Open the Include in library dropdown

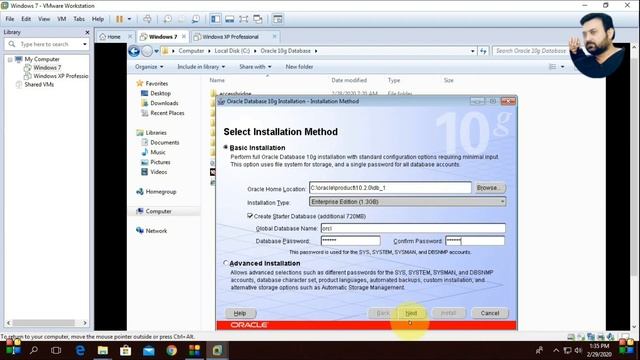pos(201,67)
